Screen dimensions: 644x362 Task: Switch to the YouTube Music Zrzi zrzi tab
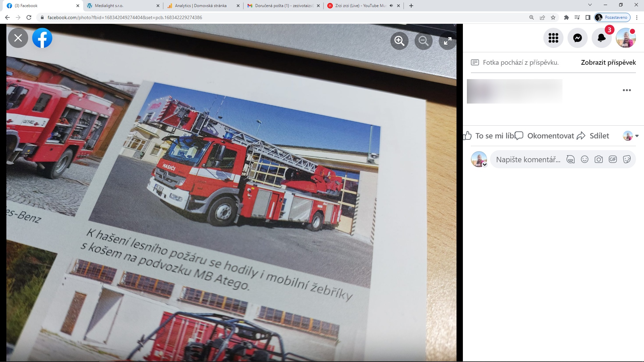pos(364,6)
